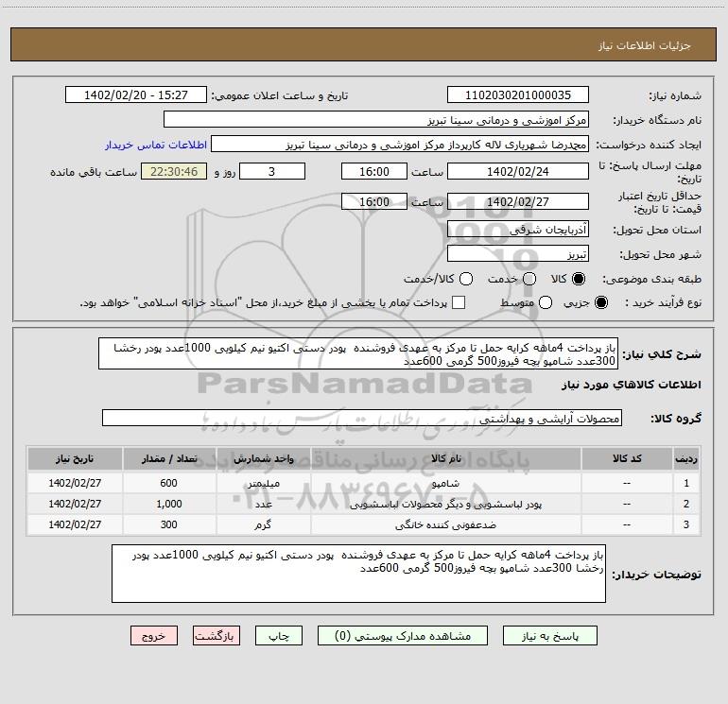Viewport: 728px width, 704px height.
Task: Click the پودر لباسشویی و دیگر محصولات لباسشویی cell
Action: tap(445, 504)
